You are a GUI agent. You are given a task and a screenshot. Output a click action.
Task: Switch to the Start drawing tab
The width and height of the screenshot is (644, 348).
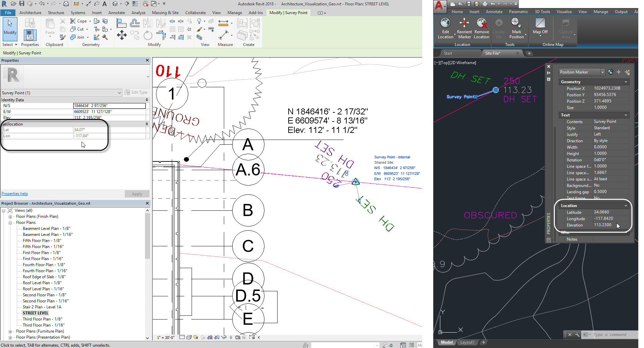[x=448, y=53]
